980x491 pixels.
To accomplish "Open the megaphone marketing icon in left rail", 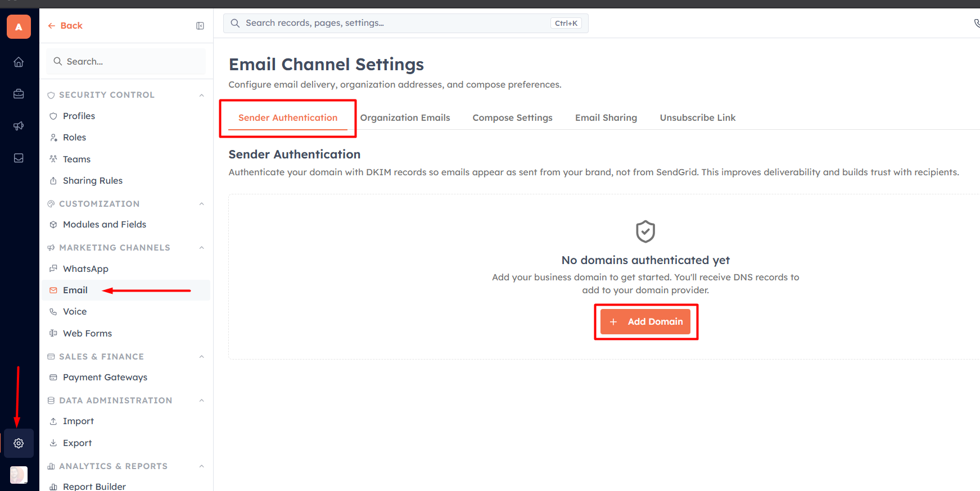I will click(x=19, y=126).
